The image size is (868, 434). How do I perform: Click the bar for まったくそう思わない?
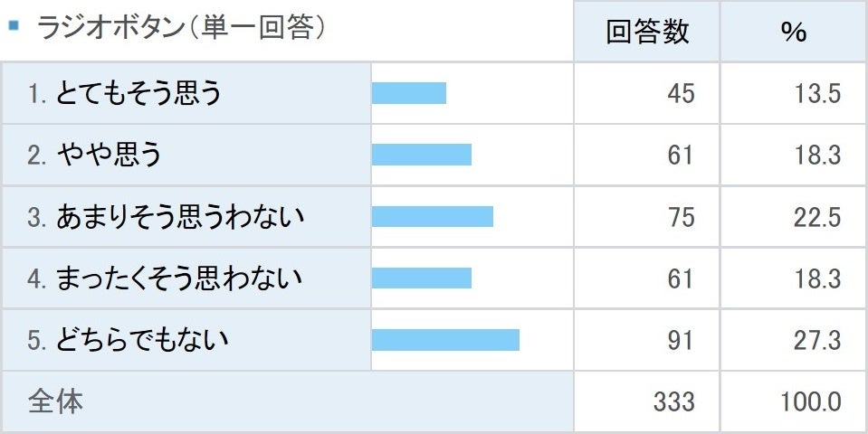point(422,278)
